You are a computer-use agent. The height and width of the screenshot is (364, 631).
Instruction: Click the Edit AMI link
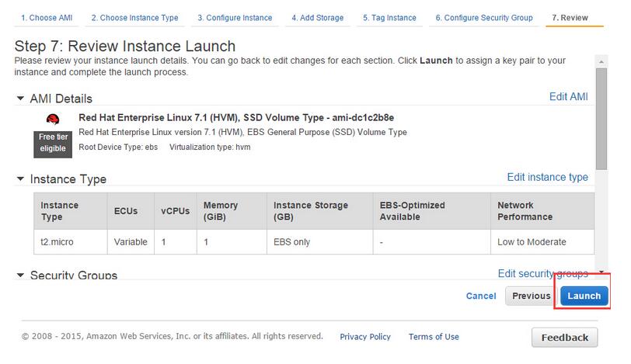pyautogui.click(x=568, y=97)
